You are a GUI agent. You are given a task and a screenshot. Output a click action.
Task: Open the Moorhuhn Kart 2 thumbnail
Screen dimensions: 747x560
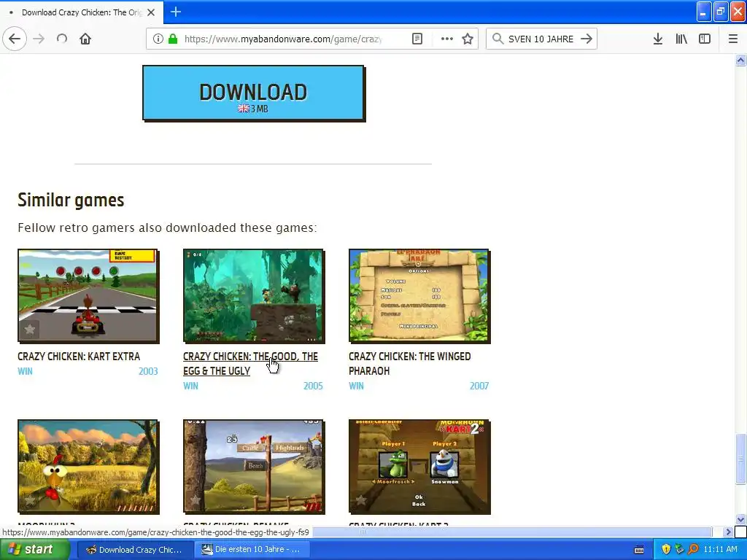coord(419,466)
